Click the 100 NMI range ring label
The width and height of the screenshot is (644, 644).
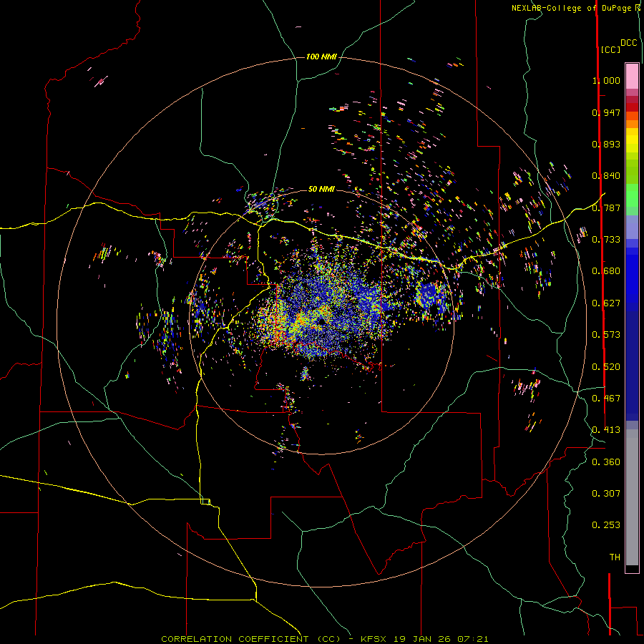[x=321, y=57]
